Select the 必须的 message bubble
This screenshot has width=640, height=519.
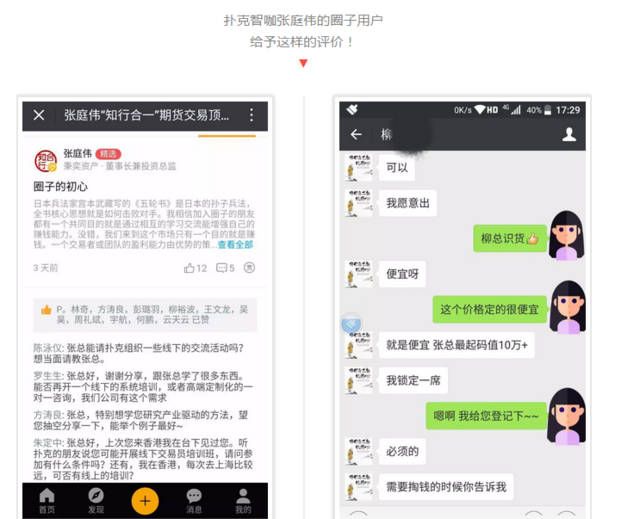click(x=402, y=451)
